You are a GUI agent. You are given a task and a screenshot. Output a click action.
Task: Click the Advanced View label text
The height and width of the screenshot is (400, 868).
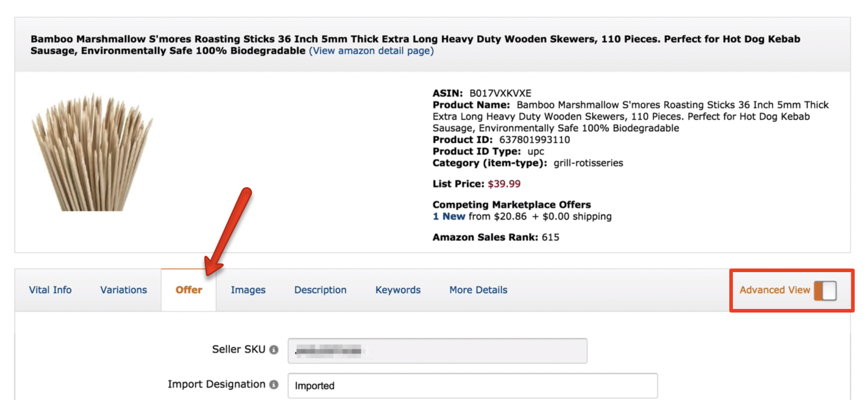774,290
